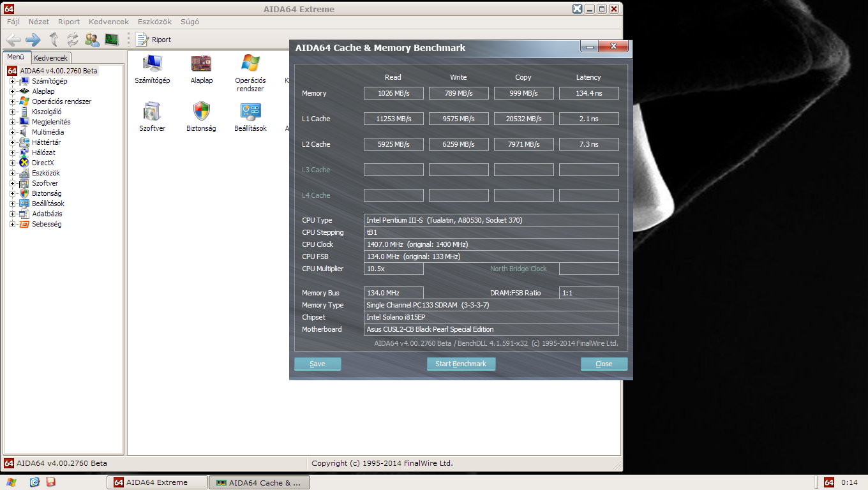Switch to the Kedvencek tab

pyautogui.click(x=50, y=58)
